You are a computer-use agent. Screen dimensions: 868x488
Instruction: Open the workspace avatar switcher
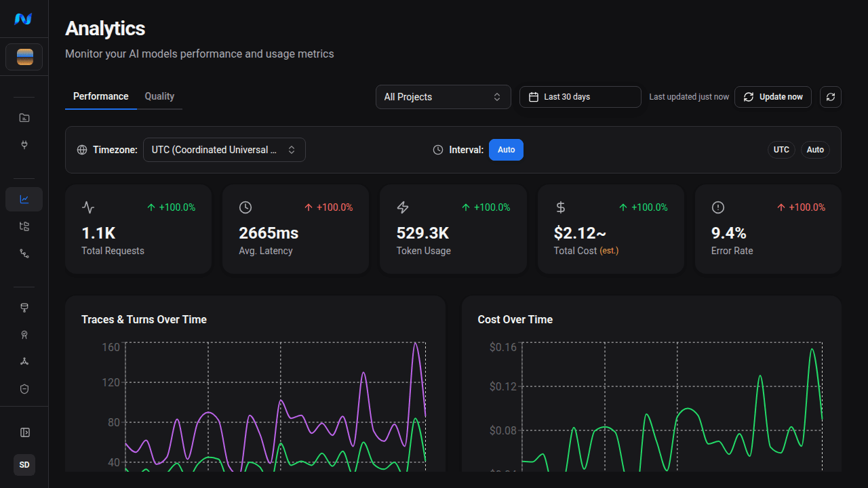tap(24, 57)
